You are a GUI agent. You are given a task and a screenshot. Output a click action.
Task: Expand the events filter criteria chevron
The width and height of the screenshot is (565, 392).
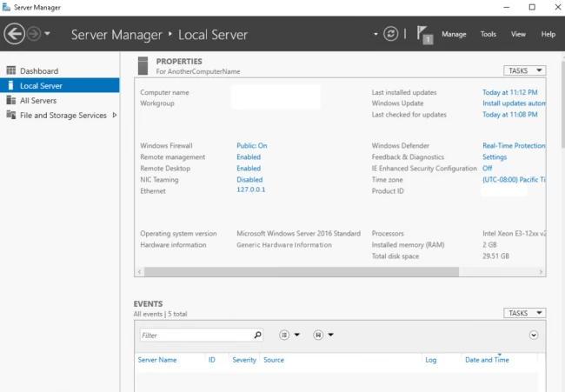point(534,336)
